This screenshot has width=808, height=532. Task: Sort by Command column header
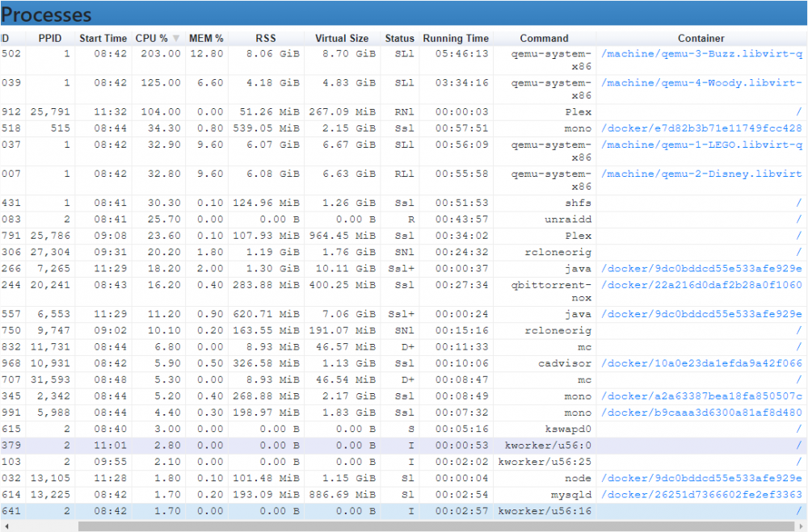[544, 38]
